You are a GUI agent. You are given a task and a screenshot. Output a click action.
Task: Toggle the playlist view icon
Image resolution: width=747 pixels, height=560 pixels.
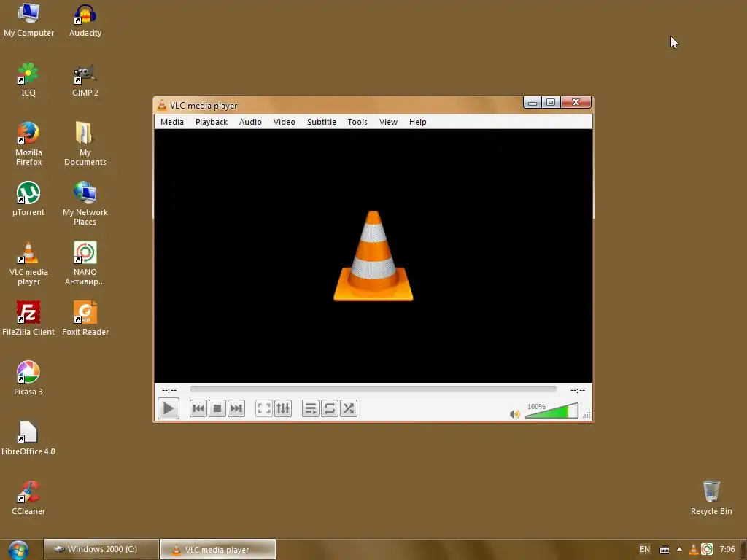(x=311, y=408)
